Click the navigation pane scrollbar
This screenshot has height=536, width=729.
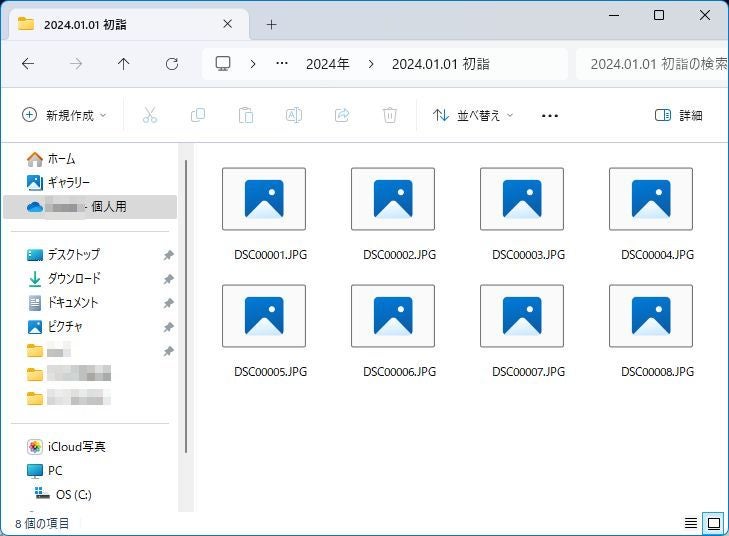coord(186,307)
